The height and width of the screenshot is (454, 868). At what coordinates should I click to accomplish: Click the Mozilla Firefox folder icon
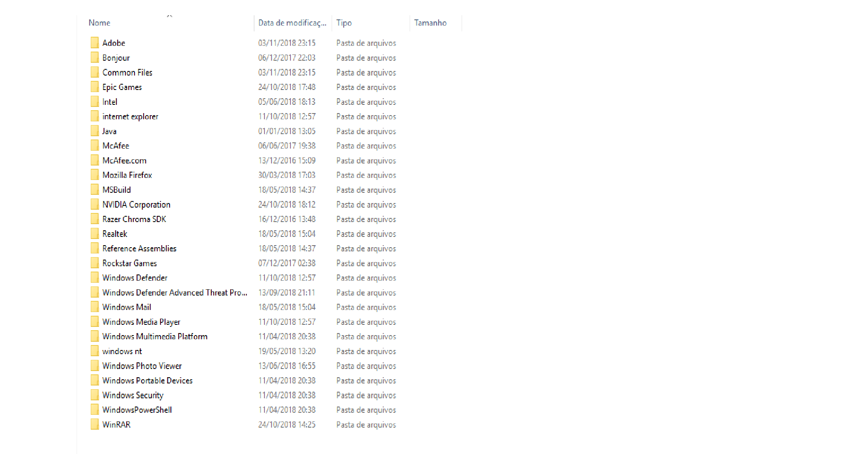point(94,175)
